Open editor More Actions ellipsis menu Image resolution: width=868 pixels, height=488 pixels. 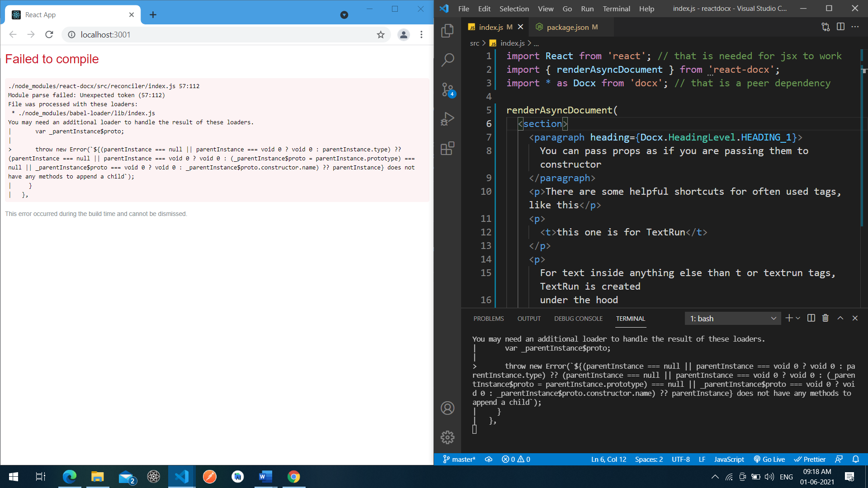pyautogui.click(x=855, y=27)
